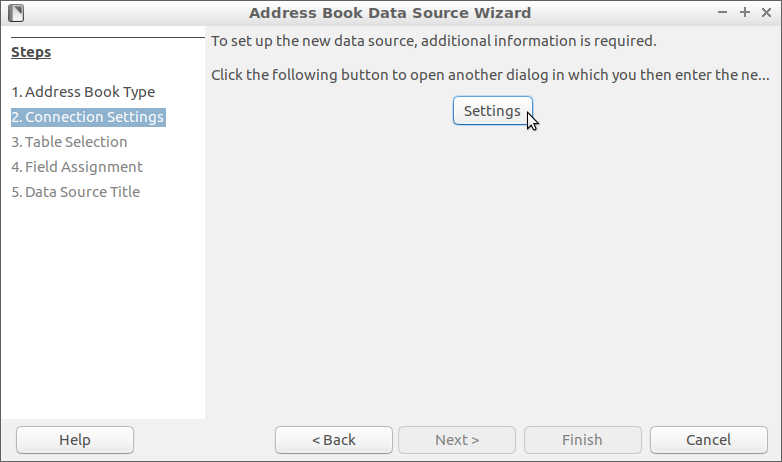Click the Steps heading in sidebar
The image size is (782, 462).
(x=31, y=52)
